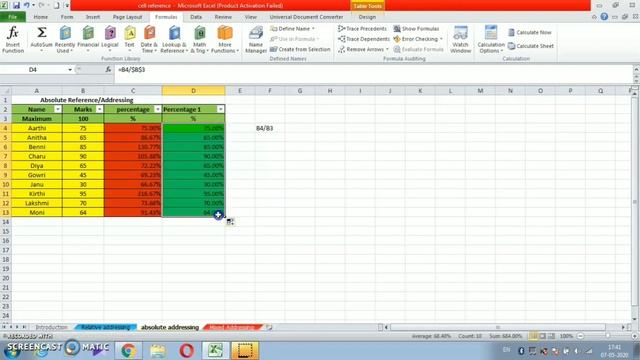The height and width of the screenshot is (360, 640).
Task: Click Remove Arrows
Action: coord(363,49)
